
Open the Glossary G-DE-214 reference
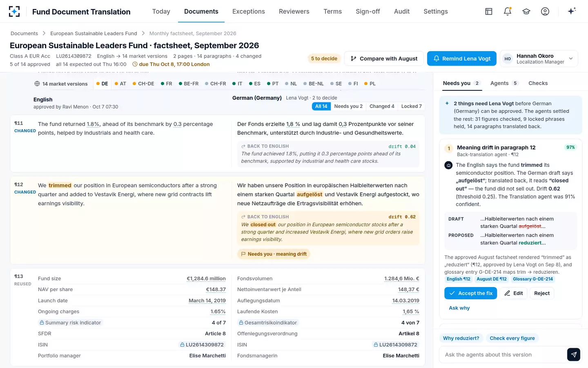pyautogui.click(x=533, y=279)
